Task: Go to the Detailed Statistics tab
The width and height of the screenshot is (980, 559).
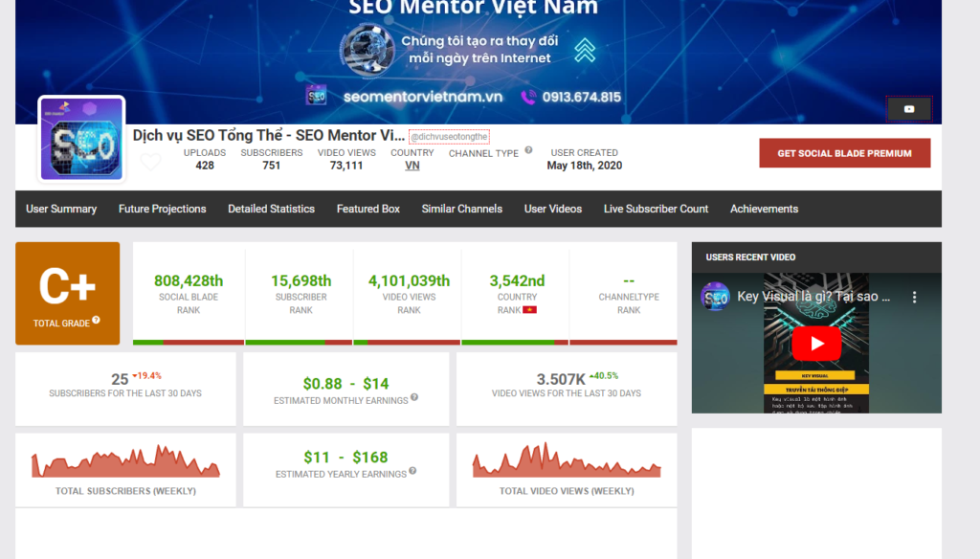Action: click(271, 209)
